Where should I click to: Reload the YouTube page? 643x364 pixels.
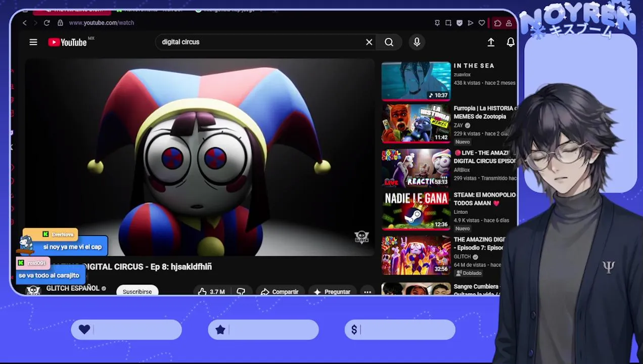click(47, 23)
